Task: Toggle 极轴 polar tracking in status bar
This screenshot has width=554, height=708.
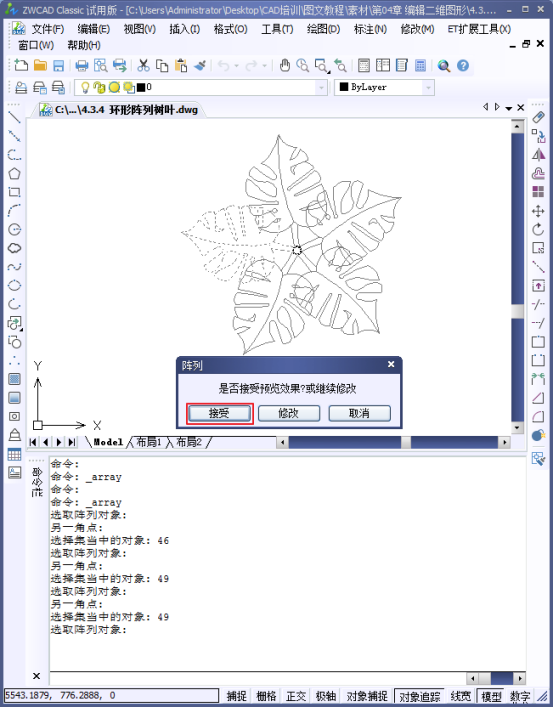Action: [326, 696]
